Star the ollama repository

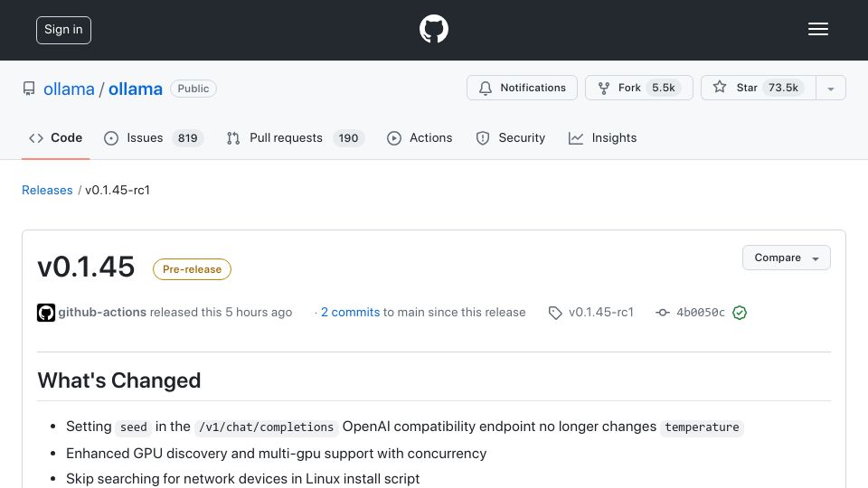pyautogui.click(x=759, y=88)
